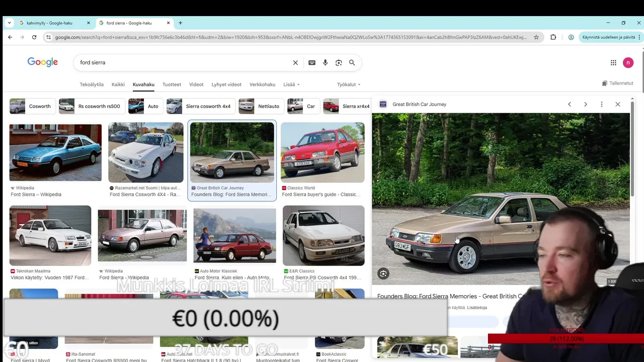Switch to Verkkohaku tab
644x362 pixels.
(x=262, y=84)
